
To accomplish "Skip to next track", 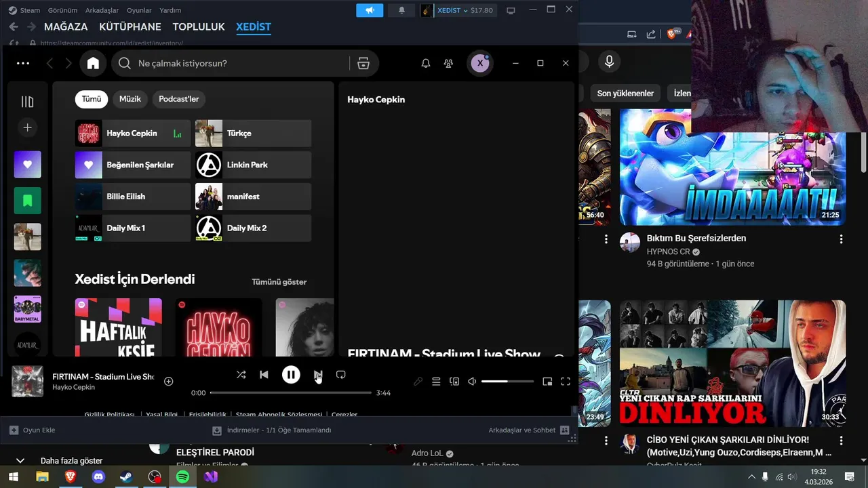I will click(x=318, y=374).
